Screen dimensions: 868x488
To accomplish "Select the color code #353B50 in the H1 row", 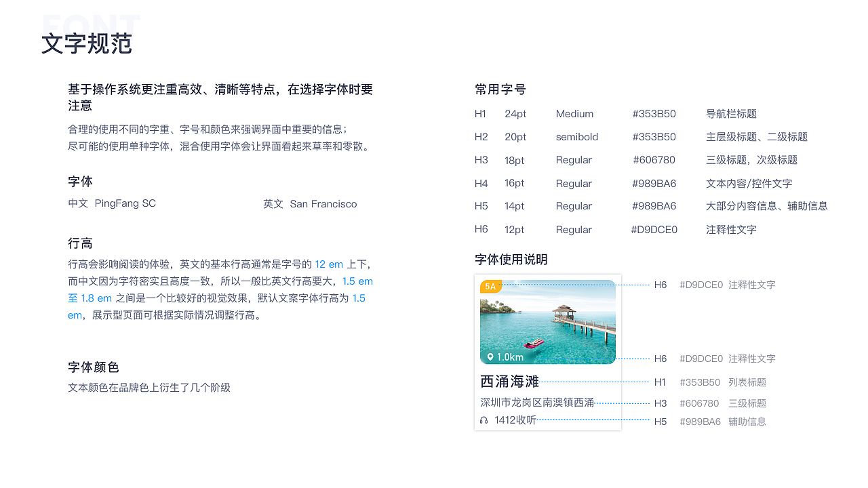I will (x=654, y=114).
